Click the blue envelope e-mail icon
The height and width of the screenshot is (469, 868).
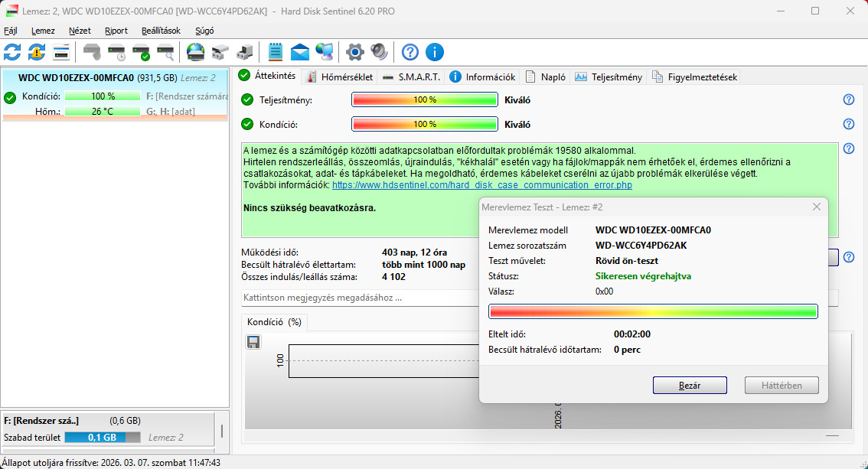pyautogui.click(x=299, y=53)
